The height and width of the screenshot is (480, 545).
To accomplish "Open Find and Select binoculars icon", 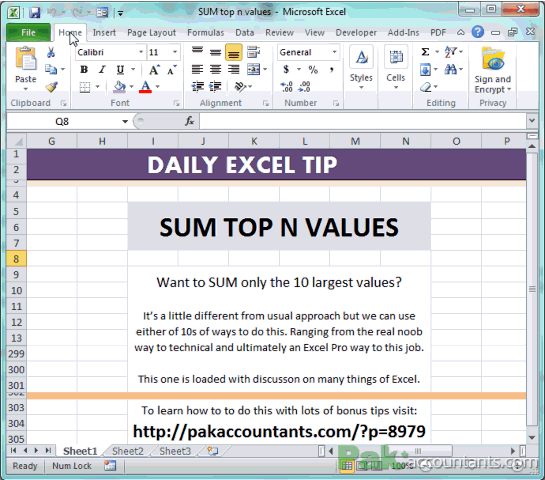I will pos(451,70).
